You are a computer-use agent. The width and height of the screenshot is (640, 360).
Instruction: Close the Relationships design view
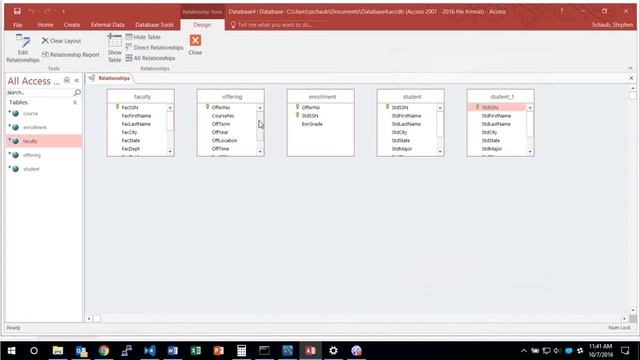coord(195,45)
